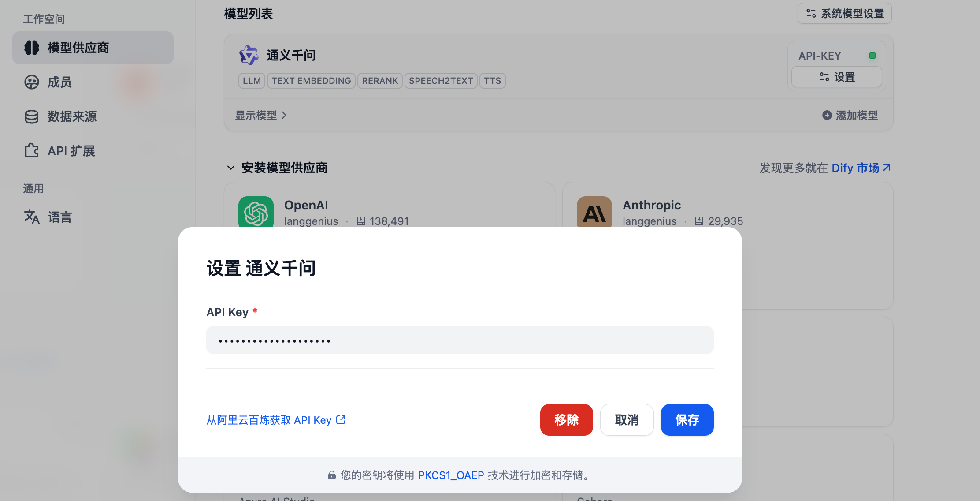
Task: Click the 通义千问 provider logo
Action: point(249,55)
